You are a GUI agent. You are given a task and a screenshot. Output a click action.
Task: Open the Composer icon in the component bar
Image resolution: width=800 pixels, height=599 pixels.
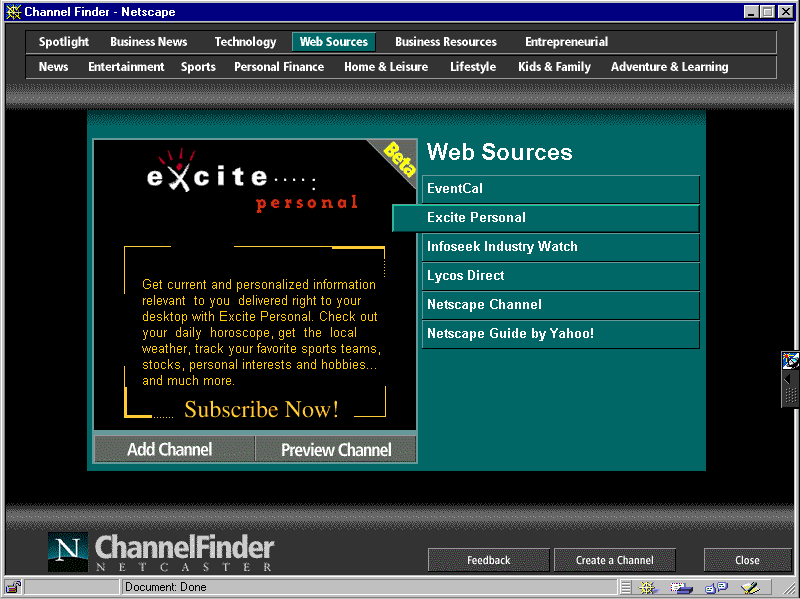click(x=750, y=588)
